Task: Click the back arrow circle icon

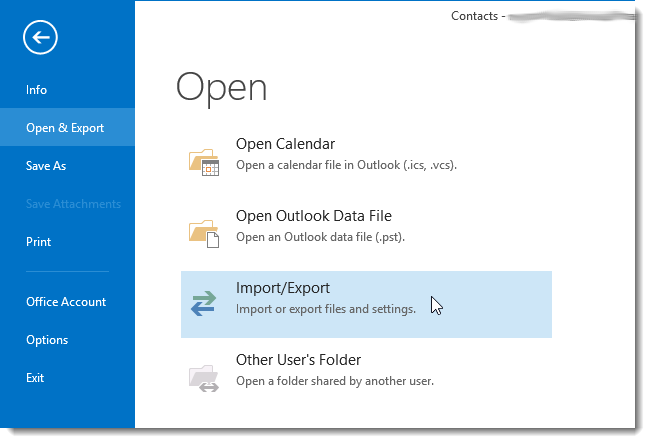Action: tap(40, 37)
